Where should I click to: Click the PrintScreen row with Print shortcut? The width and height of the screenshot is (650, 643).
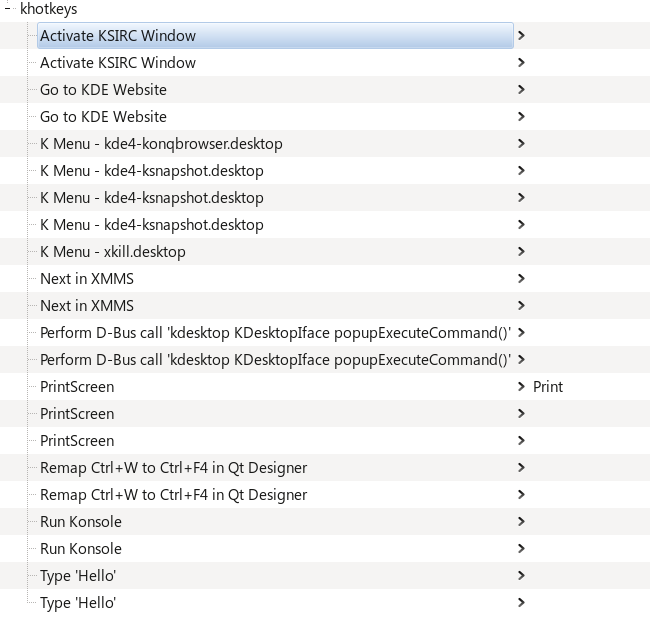(77, 387)
